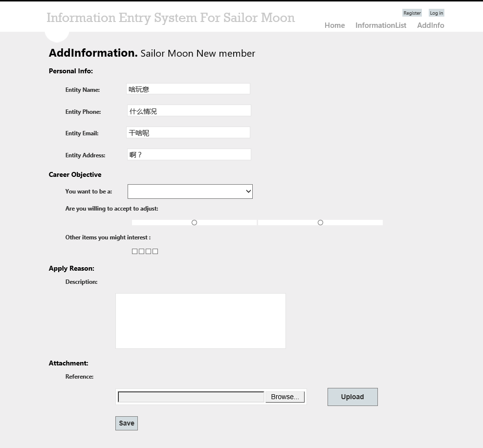Click the 'Entity Phone:' label
The image size is (483, 448).
pos(83,112)
